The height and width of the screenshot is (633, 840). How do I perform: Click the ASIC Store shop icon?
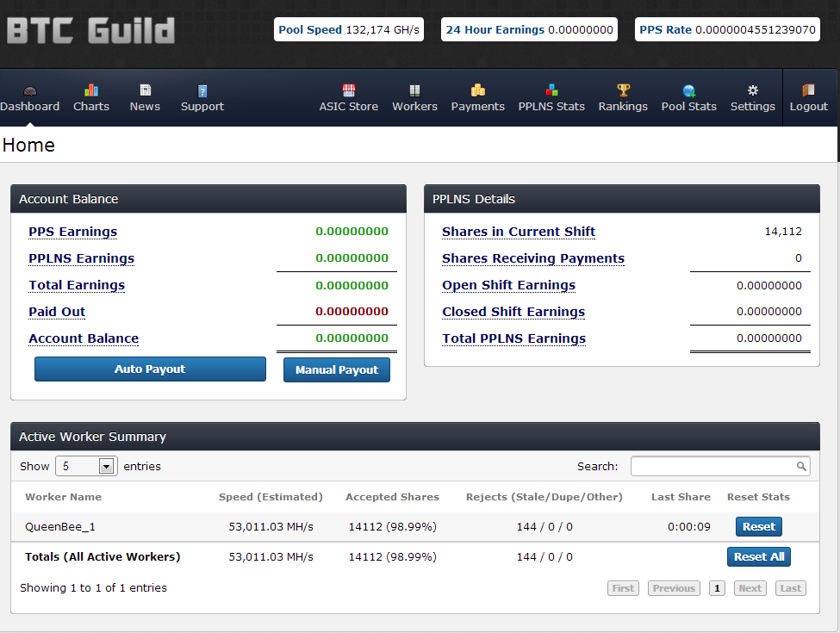(349, 90)
